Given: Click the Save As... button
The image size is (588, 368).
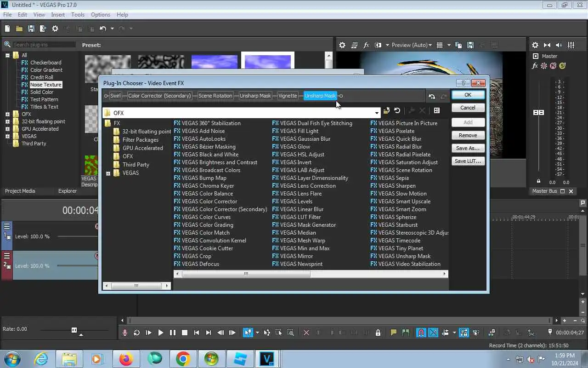Looking at the screenshot, I should coord(468,148).
